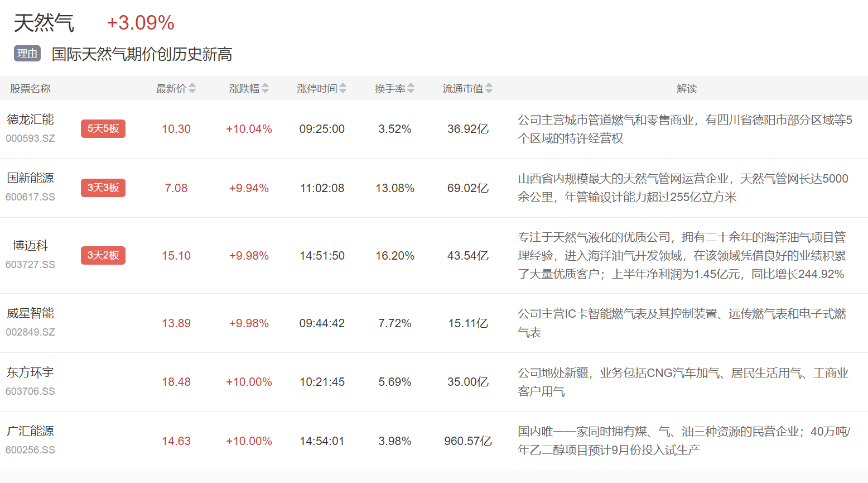Click the 涨跌幅 header label

click(x=244, y=89)
